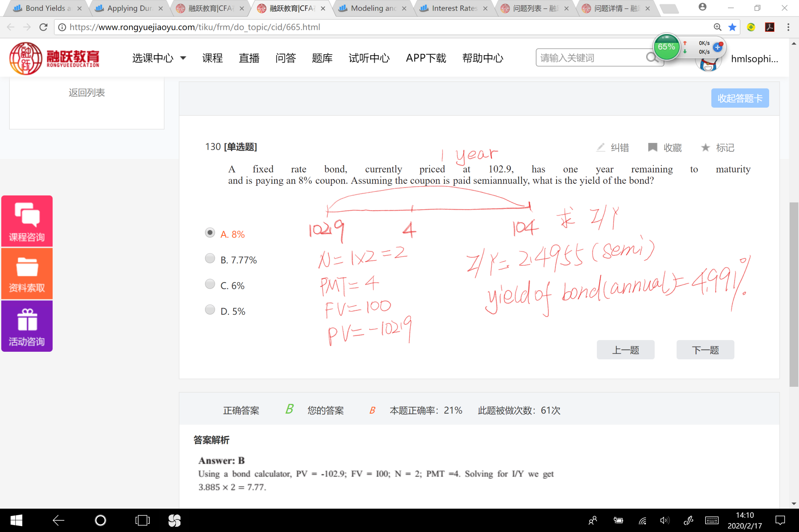Click 返回列表 link
This screenshot has height=532, width=799.
[x=87, y=93]
